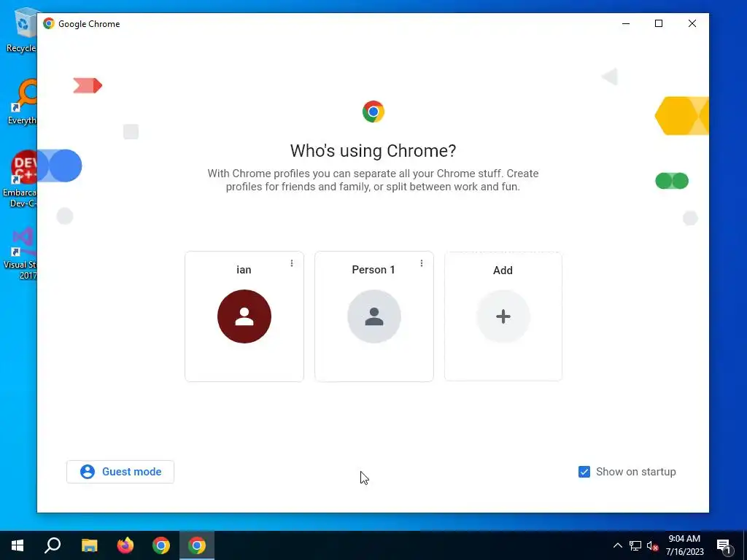Select the Visual Studio 2017 desktop shortcut
The height and width of the screenshot is (560, 747).
20,253
